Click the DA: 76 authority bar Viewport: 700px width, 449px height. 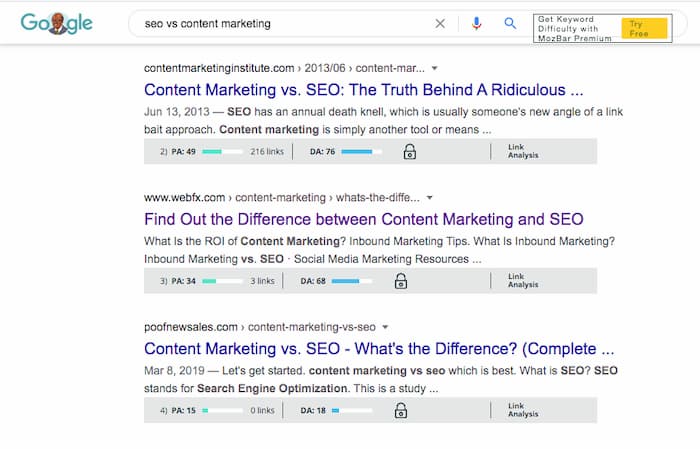click(362, 152)
